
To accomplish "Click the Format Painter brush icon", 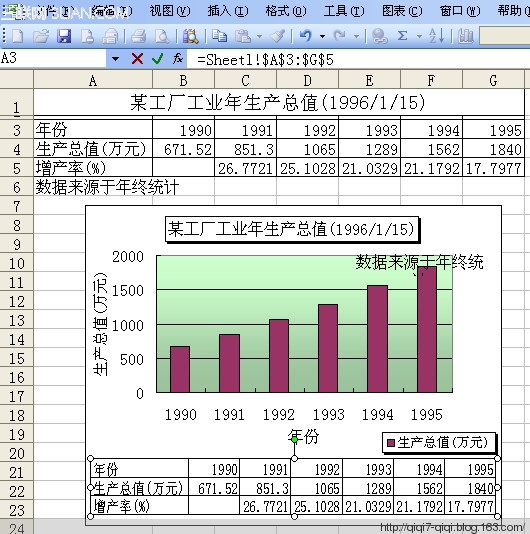I will pos(278,36).
